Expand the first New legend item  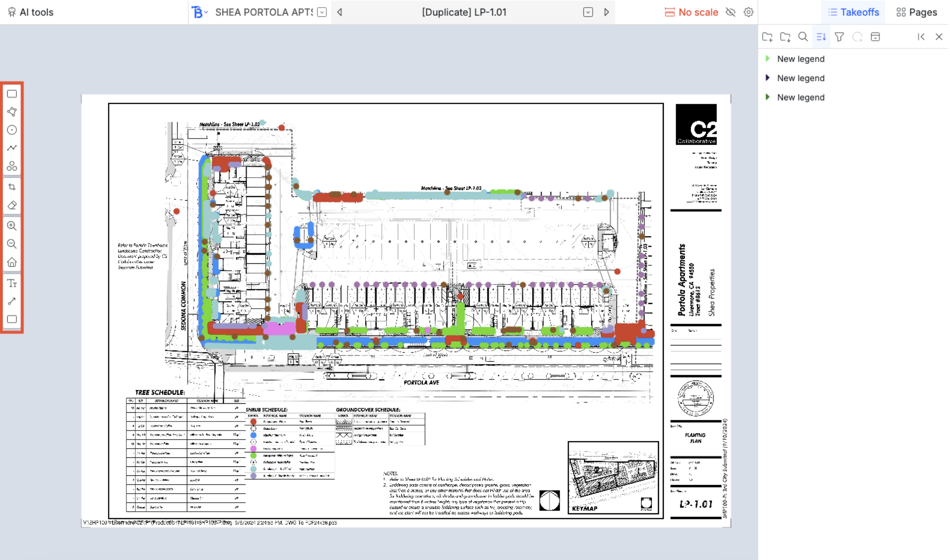pos(767,59)
